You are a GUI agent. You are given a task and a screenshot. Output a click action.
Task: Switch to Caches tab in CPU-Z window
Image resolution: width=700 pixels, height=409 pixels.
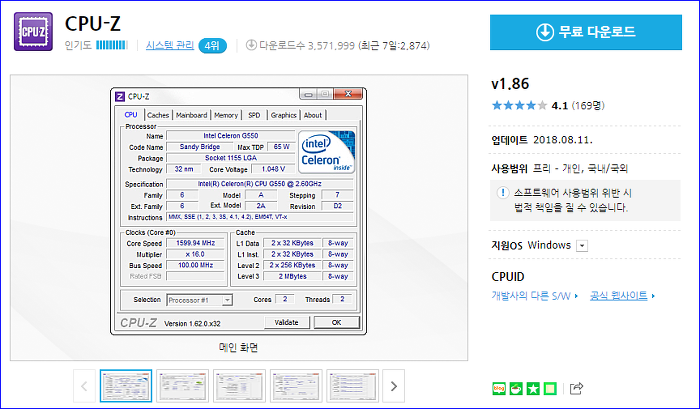[x=158, y=115]
